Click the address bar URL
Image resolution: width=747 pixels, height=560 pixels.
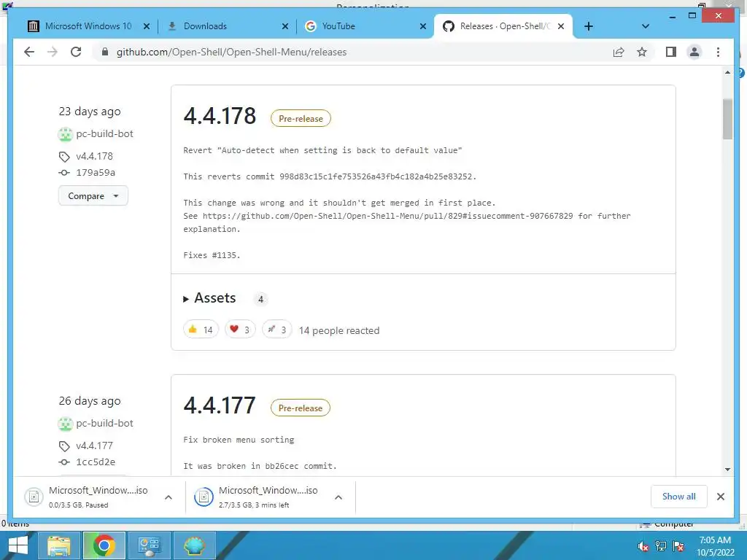pos(231,52)
